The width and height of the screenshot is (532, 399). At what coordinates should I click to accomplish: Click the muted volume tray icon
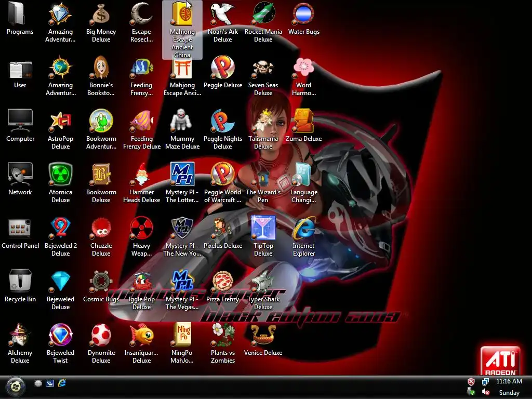(x=486, y=392)
